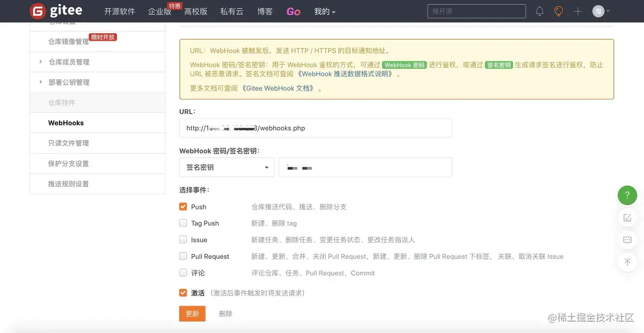Screen dimensions: 644x333
Task: Open the user avatar menu
Action: tap(601, 11)
